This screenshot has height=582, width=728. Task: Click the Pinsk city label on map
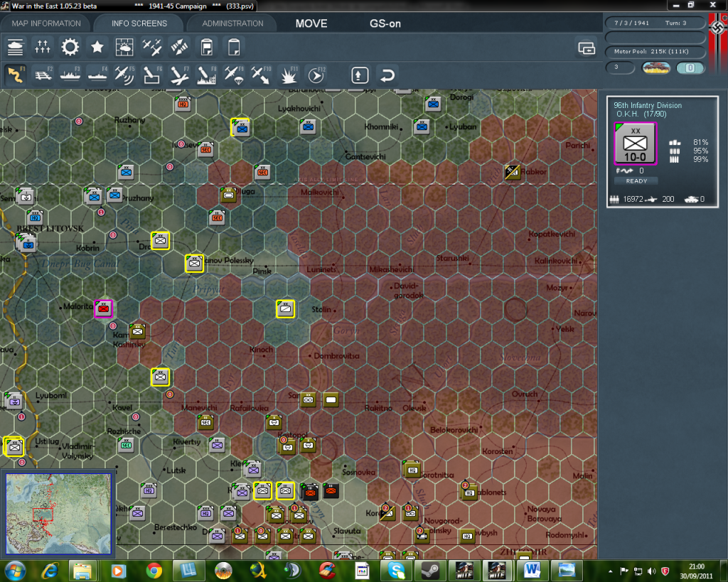click(262, 271)
